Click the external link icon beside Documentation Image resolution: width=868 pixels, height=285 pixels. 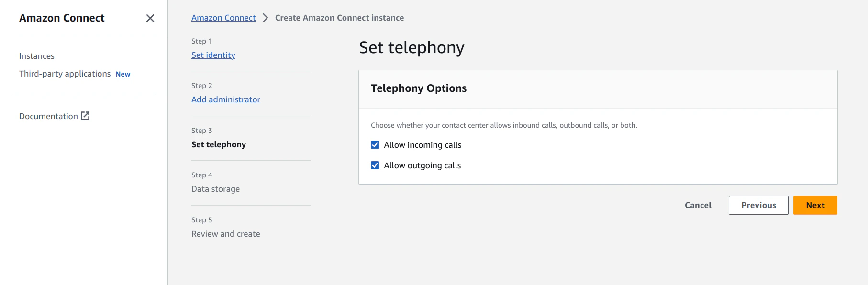coord(85,116)
